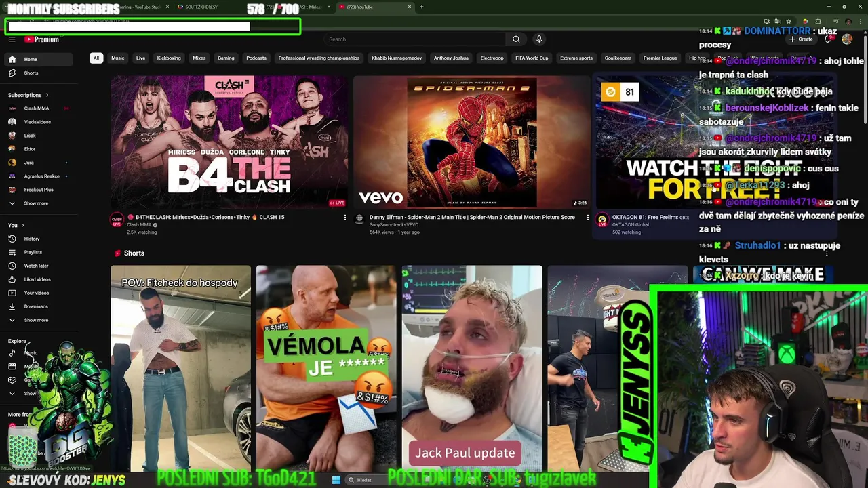Select the Music filter chip
Screen dimensions: 868x488
coord(118,58)
